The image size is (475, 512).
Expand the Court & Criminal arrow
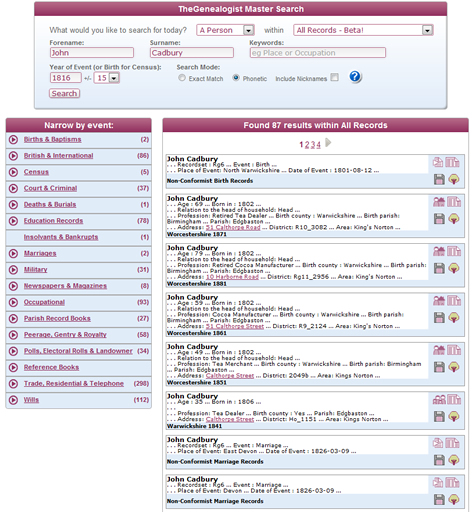point(13,188)
